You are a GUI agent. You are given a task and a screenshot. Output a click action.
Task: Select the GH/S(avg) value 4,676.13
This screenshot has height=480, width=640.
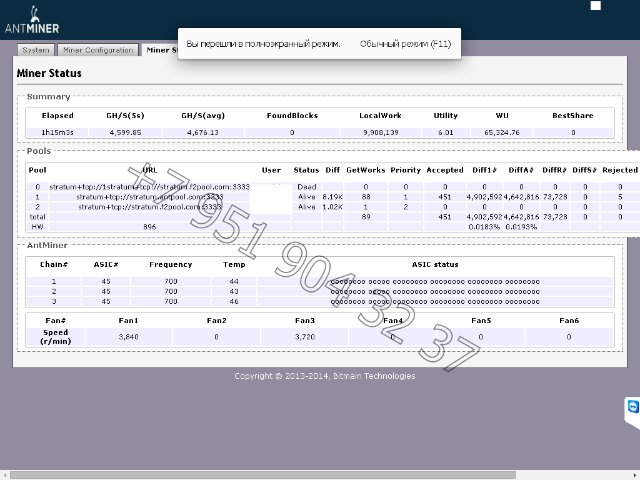tap(203, 132)
